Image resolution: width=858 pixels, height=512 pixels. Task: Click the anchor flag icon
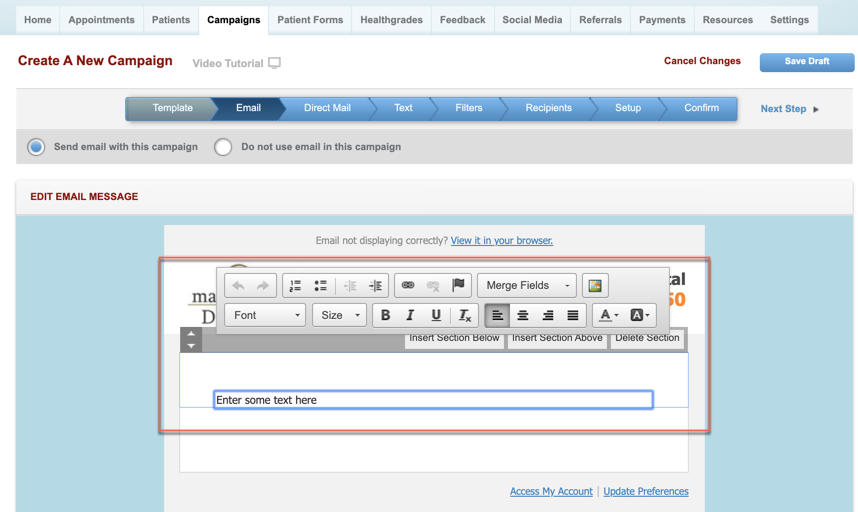click(458, 286)
